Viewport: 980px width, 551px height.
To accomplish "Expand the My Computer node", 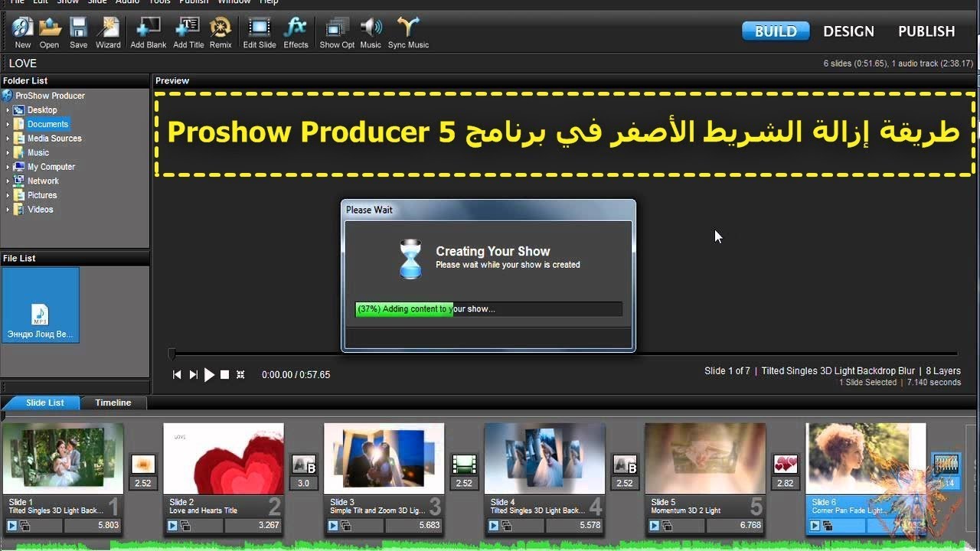I will [8, 167].
